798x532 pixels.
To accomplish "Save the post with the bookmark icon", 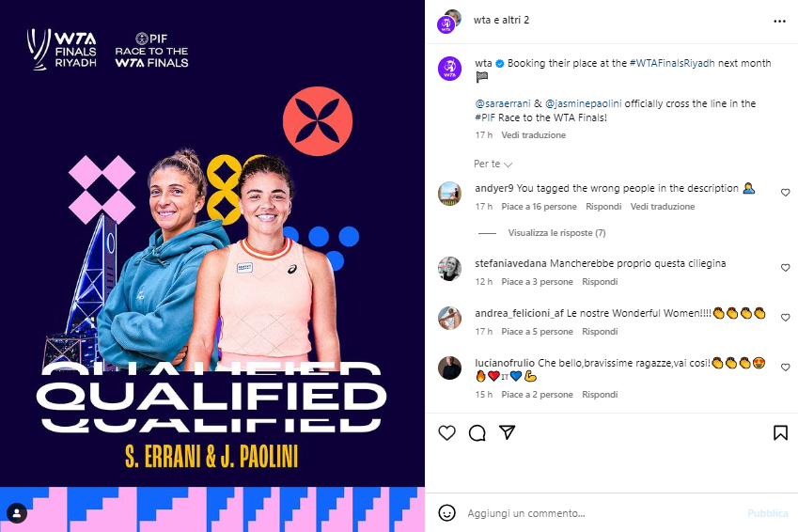I will coord(780,432).
